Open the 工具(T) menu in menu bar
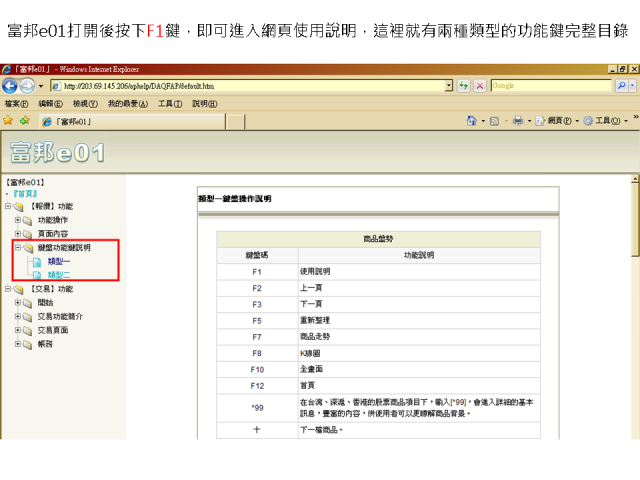640x480 pixels. click(x=170, y=104)
